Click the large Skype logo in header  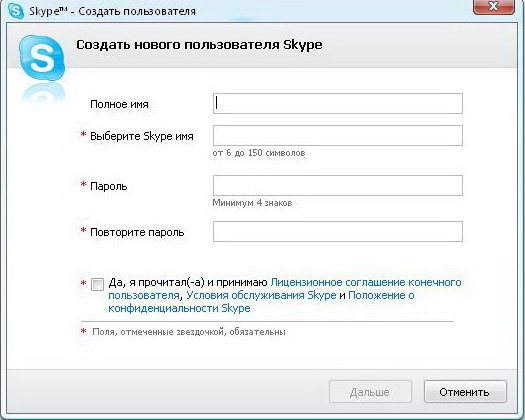click(x=42, y=58)
